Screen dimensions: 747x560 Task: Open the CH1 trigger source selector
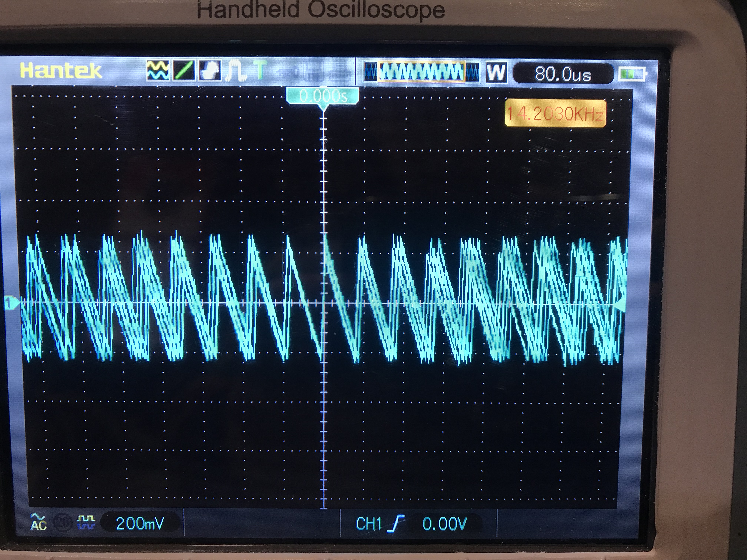pyautogui.click(x=368, y=524)
